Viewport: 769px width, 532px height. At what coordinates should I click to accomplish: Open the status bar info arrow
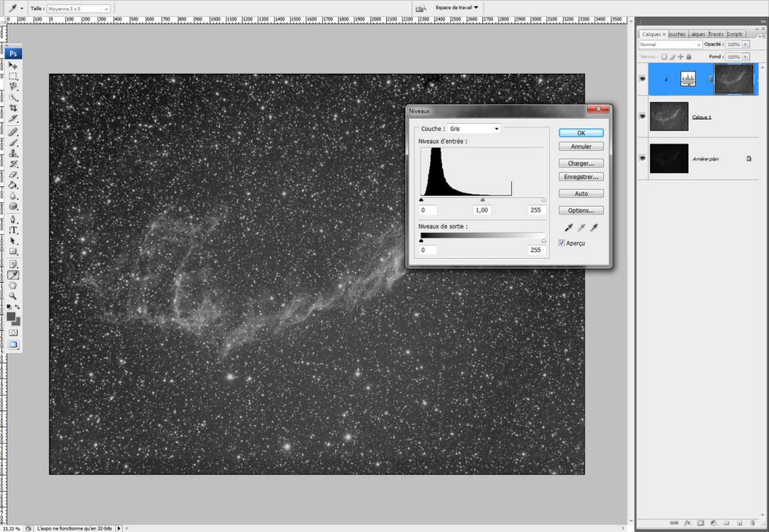click(x=118, y=529)
